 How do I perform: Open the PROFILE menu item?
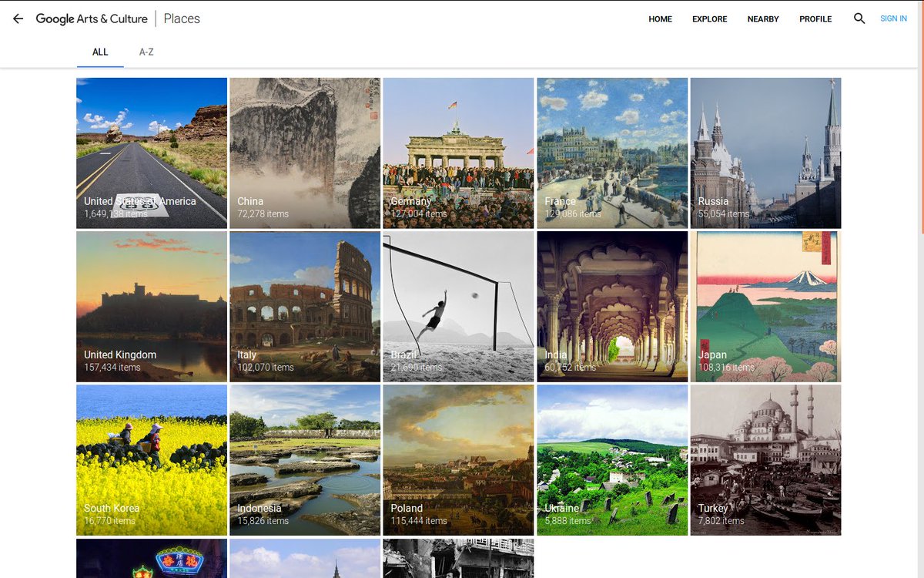click(x=815, y=19)
